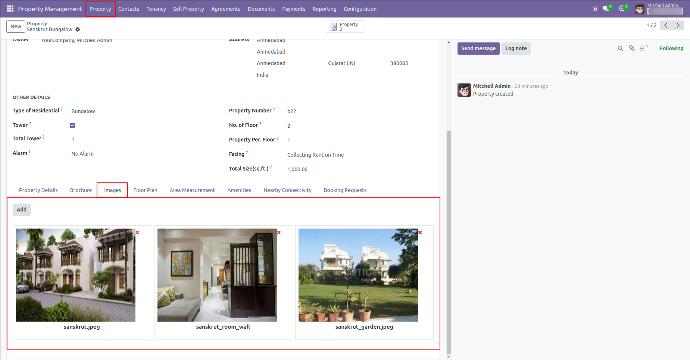Open the debug bug icon in navbar

[x=595, y=8]
